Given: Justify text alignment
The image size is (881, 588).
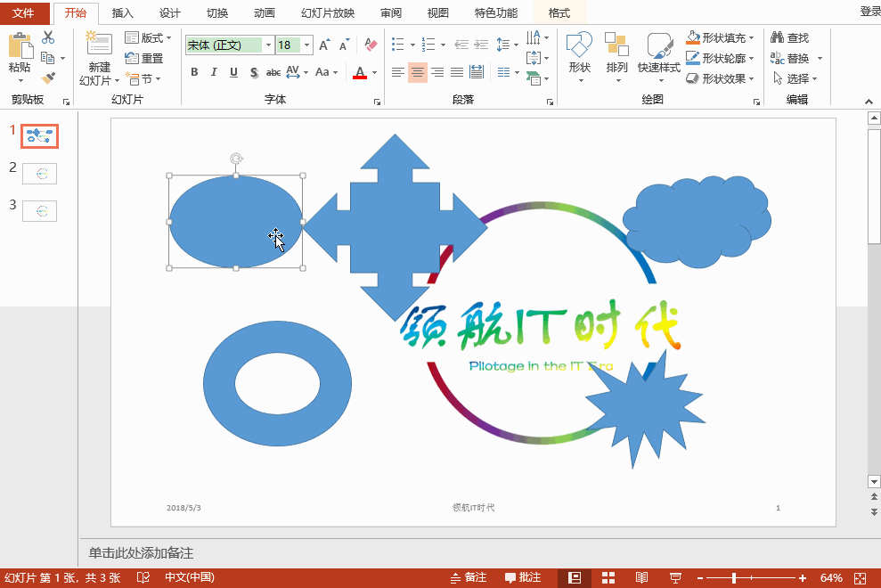Looking at the screenshot, I should pos(457,72).
